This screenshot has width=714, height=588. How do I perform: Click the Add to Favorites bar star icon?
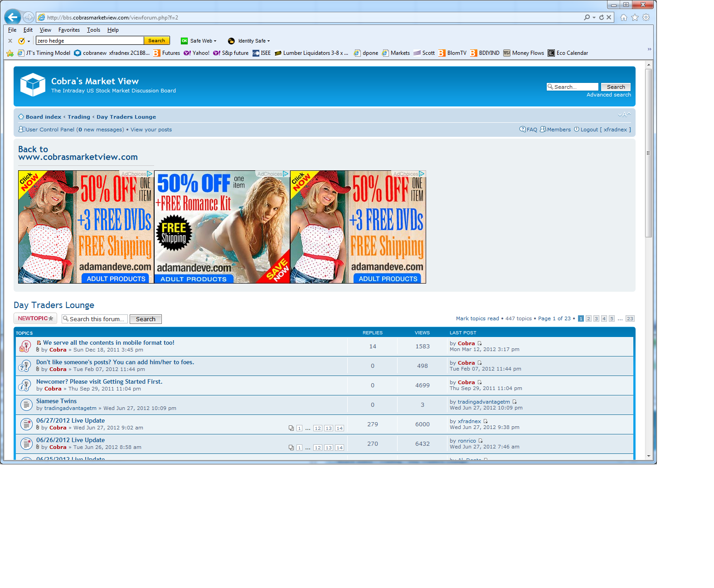point(10,53)
